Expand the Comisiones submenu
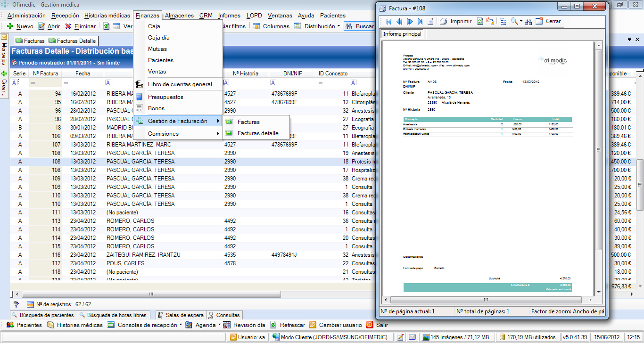The height and width of the screenshot is (343, 644). pos(178,134)
